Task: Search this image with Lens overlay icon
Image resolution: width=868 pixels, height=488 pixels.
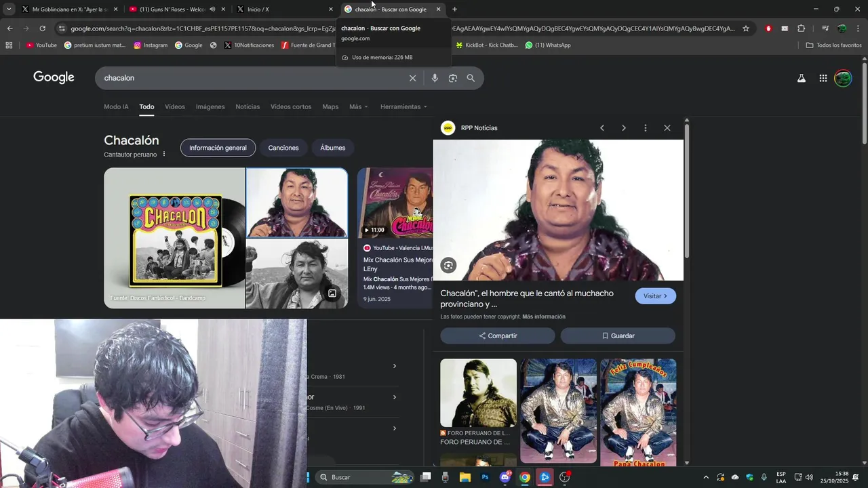Action: [x=448, y=265]
